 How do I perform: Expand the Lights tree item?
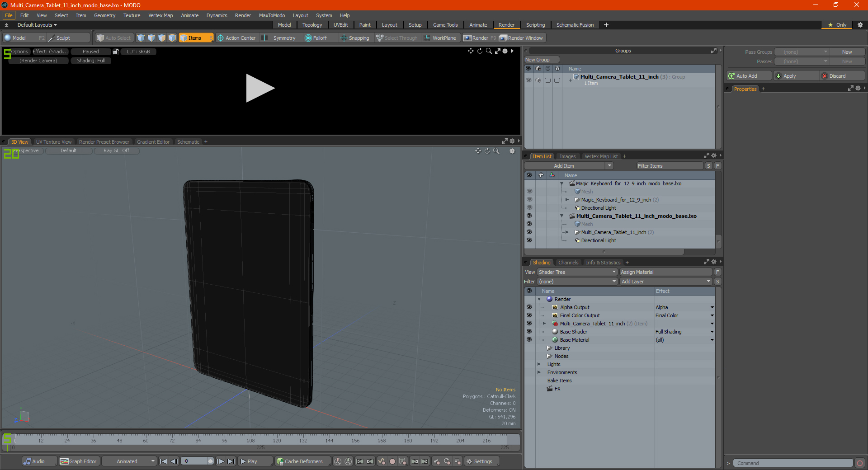(539, 364)
